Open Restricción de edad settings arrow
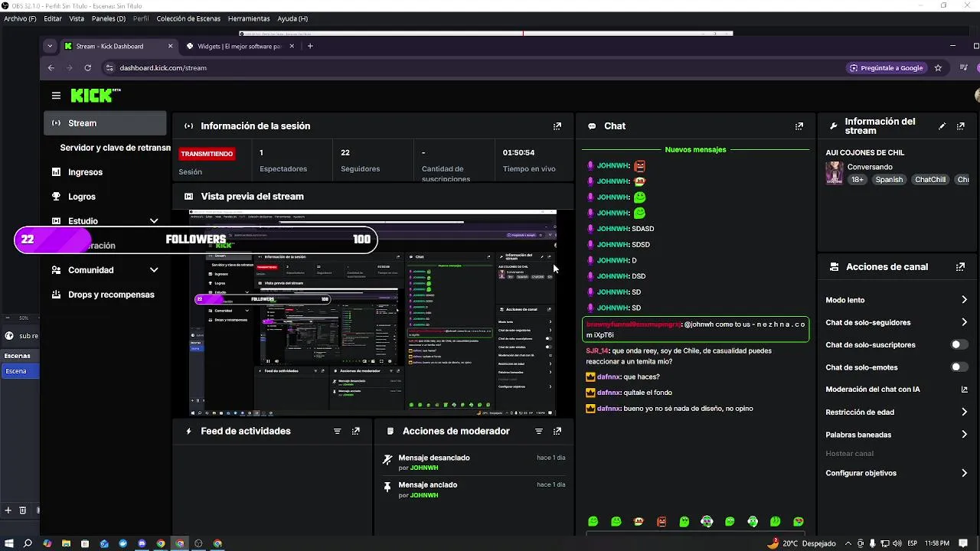The image size is (980, 551). click(964, 412)
